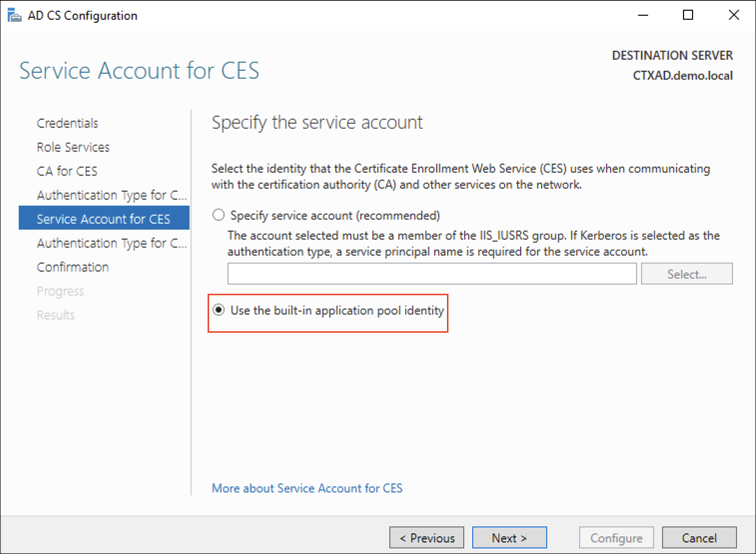Go to the Confirmation step
Screen dimensions: 756x554
tap(73, 267)
